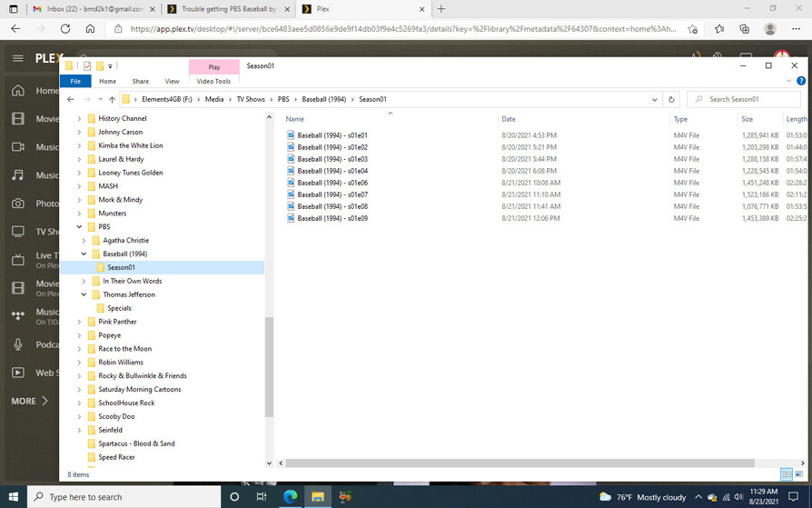812x508 pixels.
Task: Click s01e03 file video icon
Action: pos(291,159)
